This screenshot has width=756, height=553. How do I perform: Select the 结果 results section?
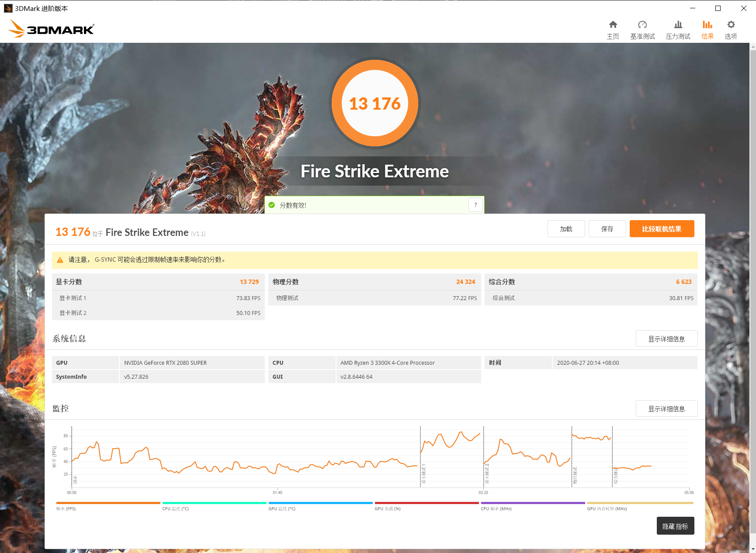pyautogui.click(x=707, y=30)
